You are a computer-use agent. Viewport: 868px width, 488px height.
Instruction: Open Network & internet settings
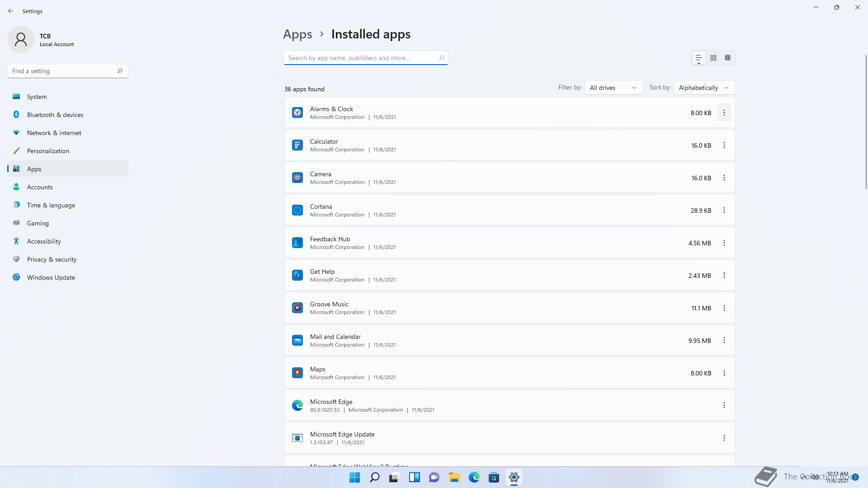(68, 133)
